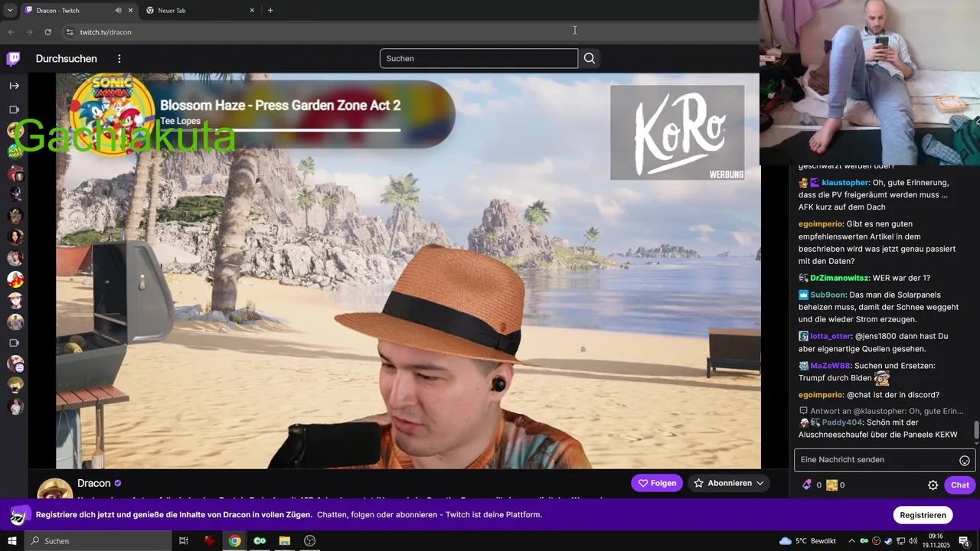Click the purple Chat send button
The image size is (980, 551).
pyautogui.click(x=960, y=485)
